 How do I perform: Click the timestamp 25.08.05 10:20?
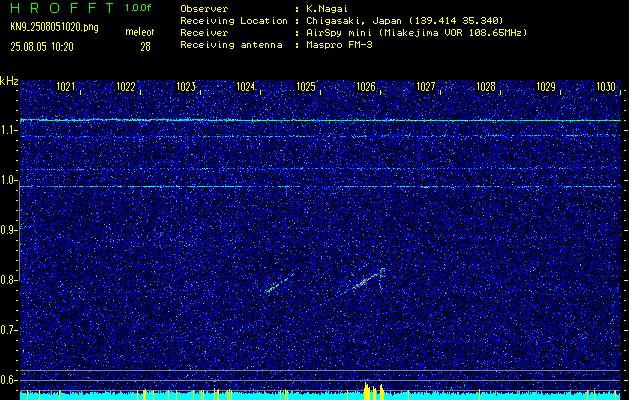[42, 47]
